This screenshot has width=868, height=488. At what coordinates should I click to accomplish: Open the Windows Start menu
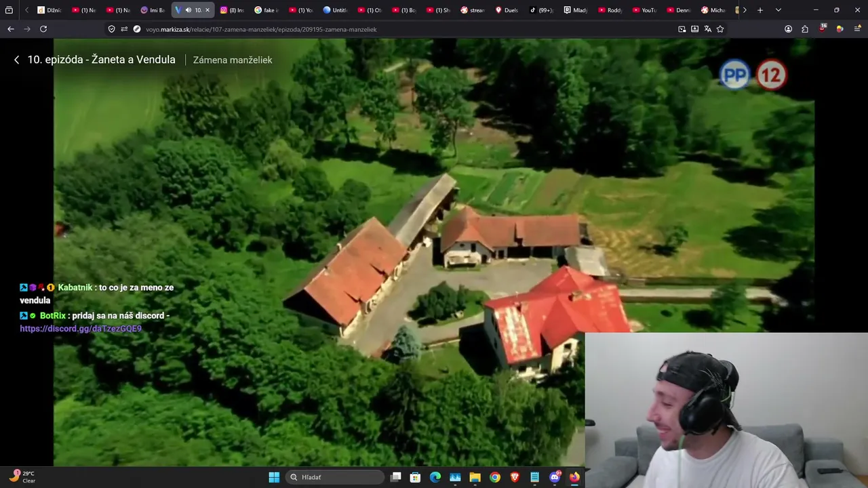click(x=274, y=477)
